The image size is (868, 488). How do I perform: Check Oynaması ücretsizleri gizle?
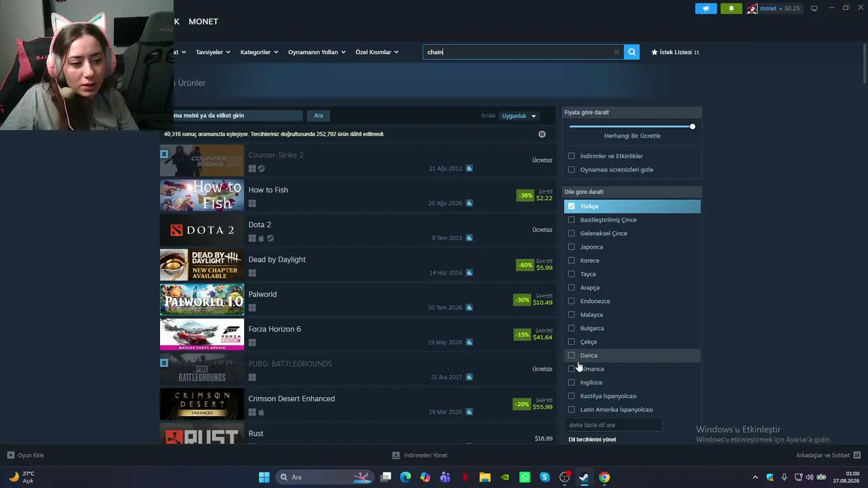pos(571,169)
